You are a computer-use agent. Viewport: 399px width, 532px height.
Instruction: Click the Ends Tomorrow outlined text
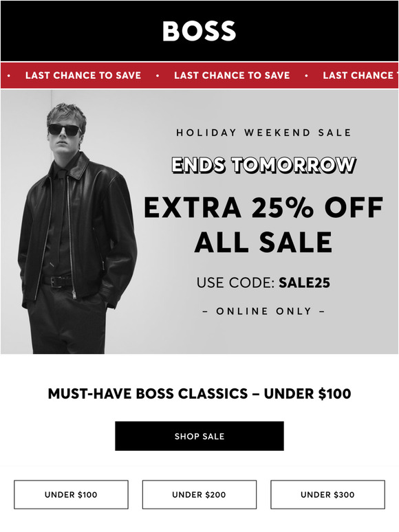pos(263,165)
